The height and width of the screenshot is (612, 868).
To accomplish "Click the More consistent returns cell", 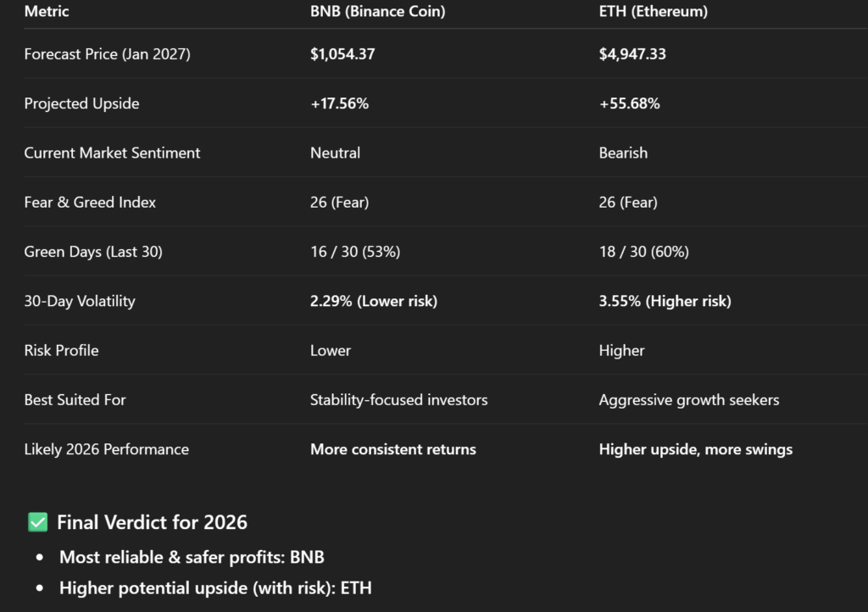I will pyautogui.click(x=392, y=449).
